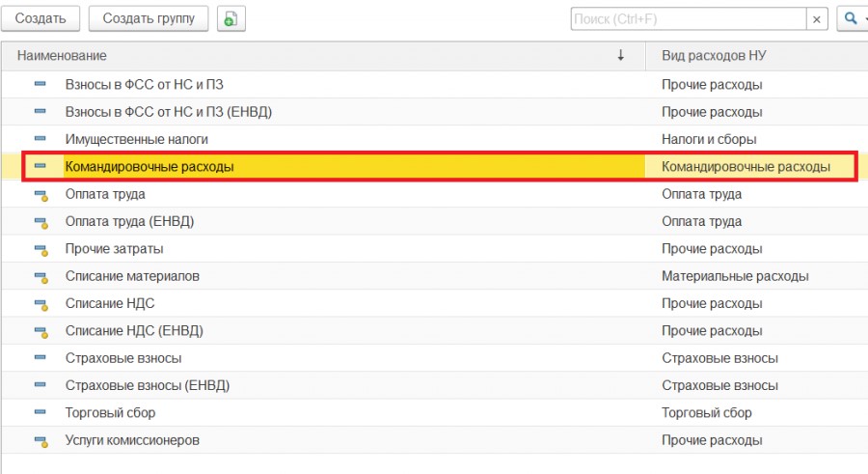
Task: Click row icon beside Командировочные расходы
Action: [41, 167]
